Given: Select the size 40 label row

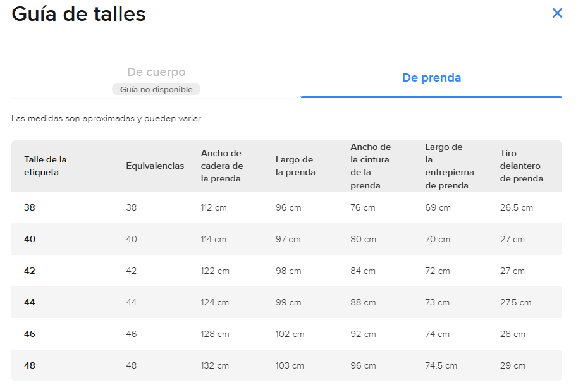Looking at the screenshot, I should click(30, 239).
